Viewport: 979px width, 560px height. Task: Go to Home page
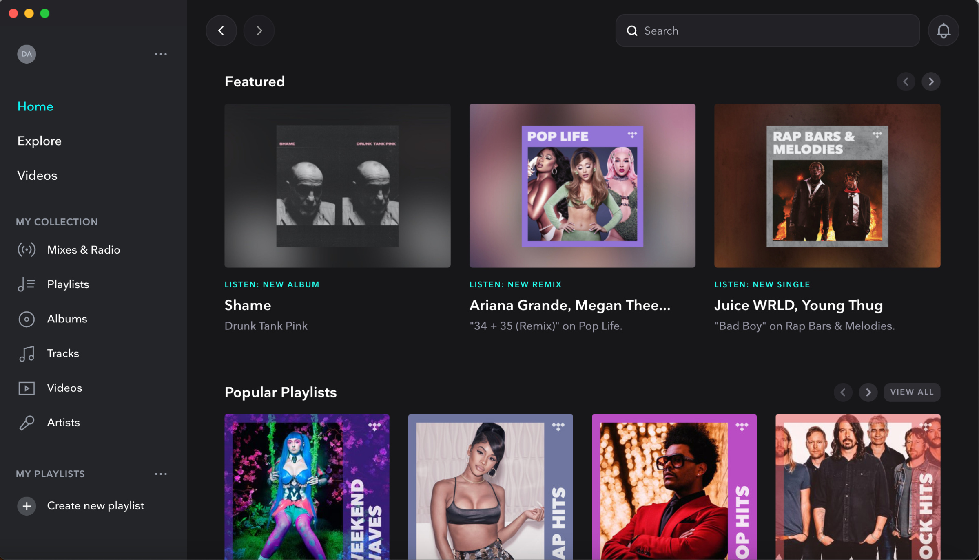35,106
